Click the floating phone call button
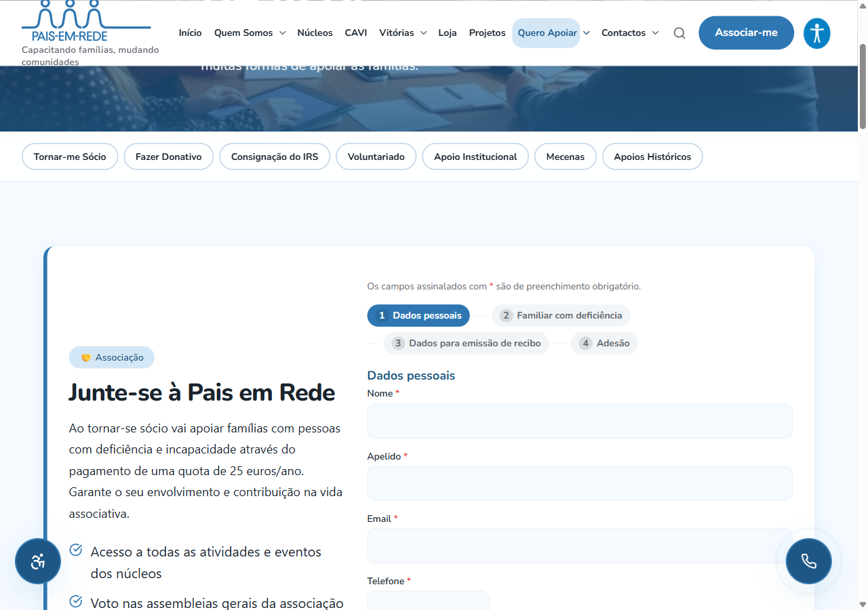 pos(809,561)
